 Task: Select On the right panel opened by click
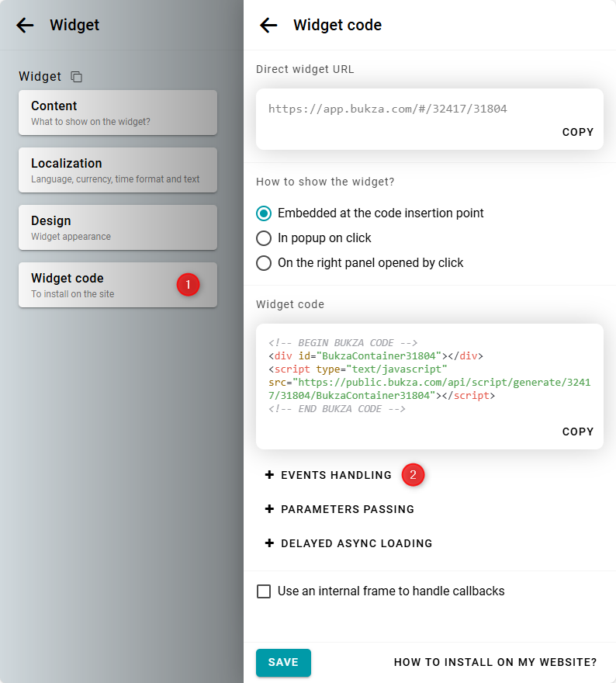264,263
